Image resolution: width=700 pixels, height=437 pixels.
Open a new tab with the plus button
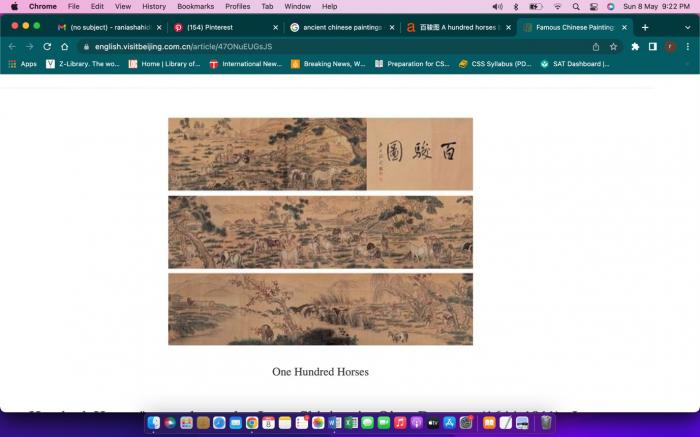click(645, 28)
